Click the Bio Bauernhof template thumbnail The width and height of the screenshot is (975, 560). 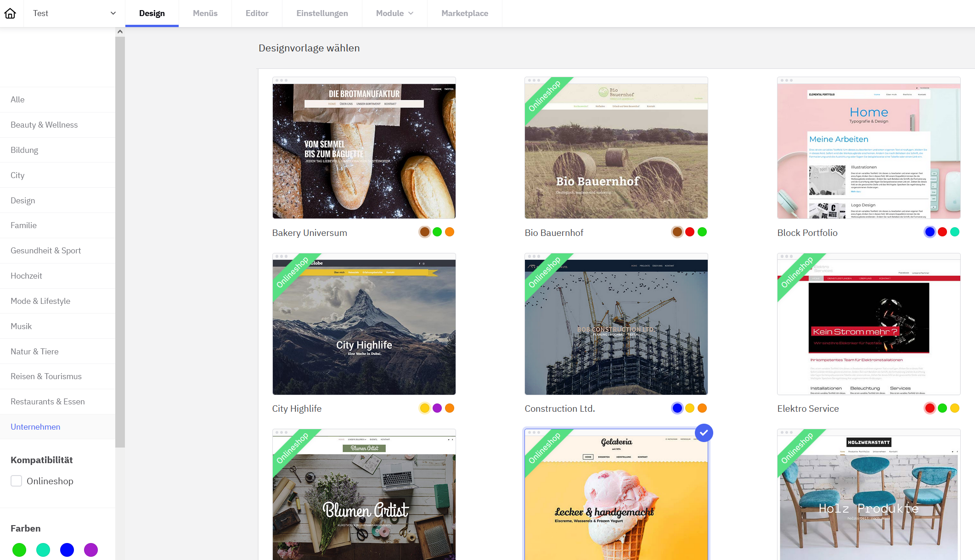pyautogui.click(x=616, y=148)
